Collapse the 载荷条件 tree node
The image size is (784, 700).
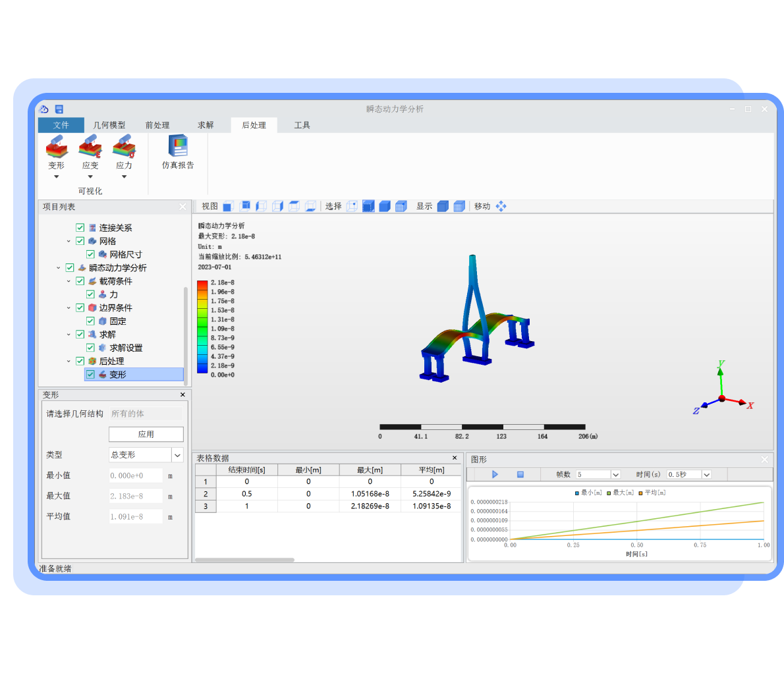point(69,281)
